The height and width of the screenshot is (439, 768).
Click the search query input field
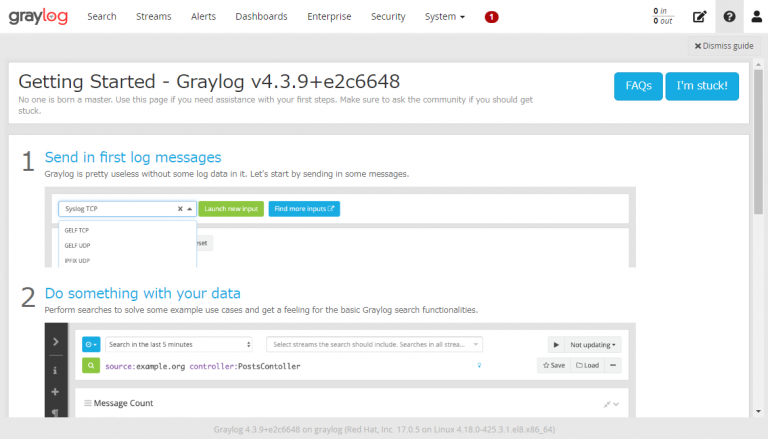coord(289,366)
